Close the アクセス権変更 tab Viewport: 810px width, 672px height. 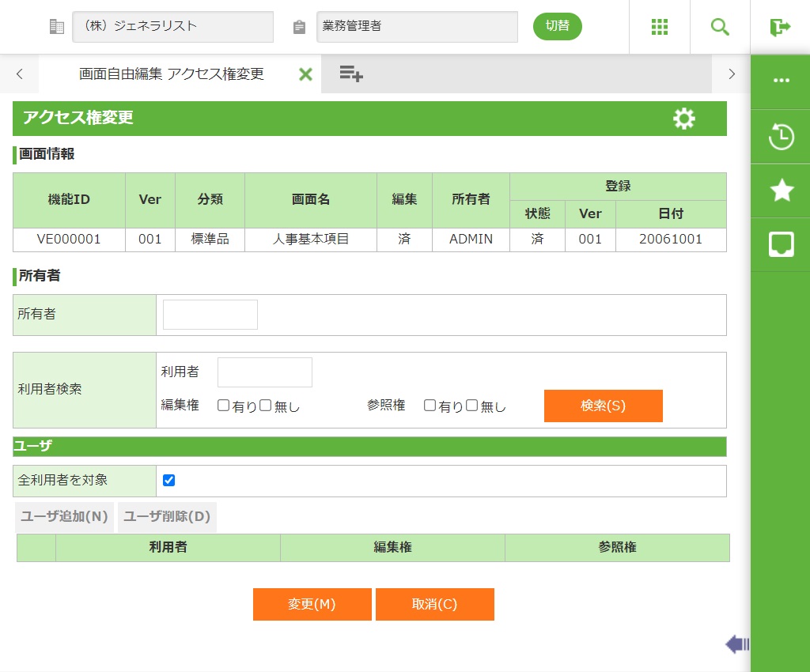pos(305,74)
